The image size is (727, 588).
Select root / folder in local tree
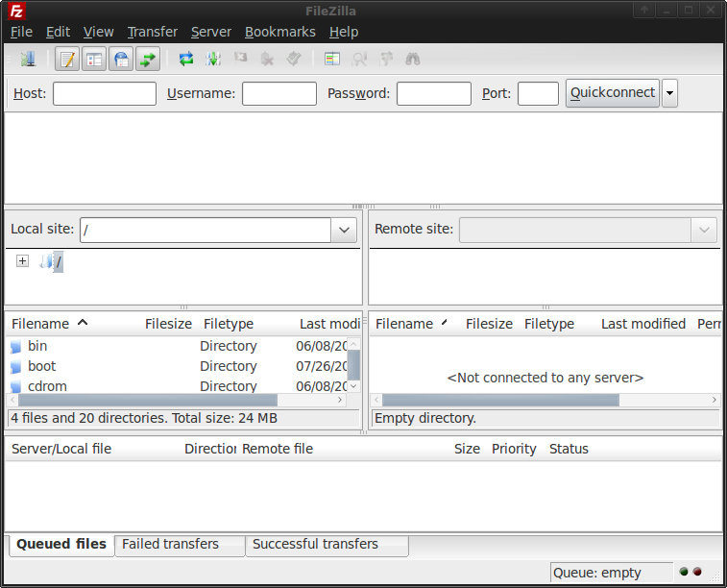pos(59,262)
